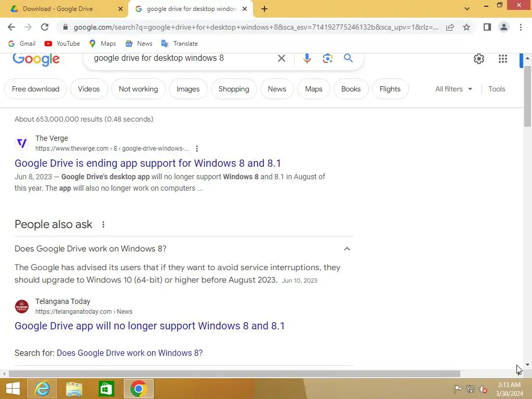Open The Verge Windows 8 support article
Screen dimensions: 532x399
(148, 163)
